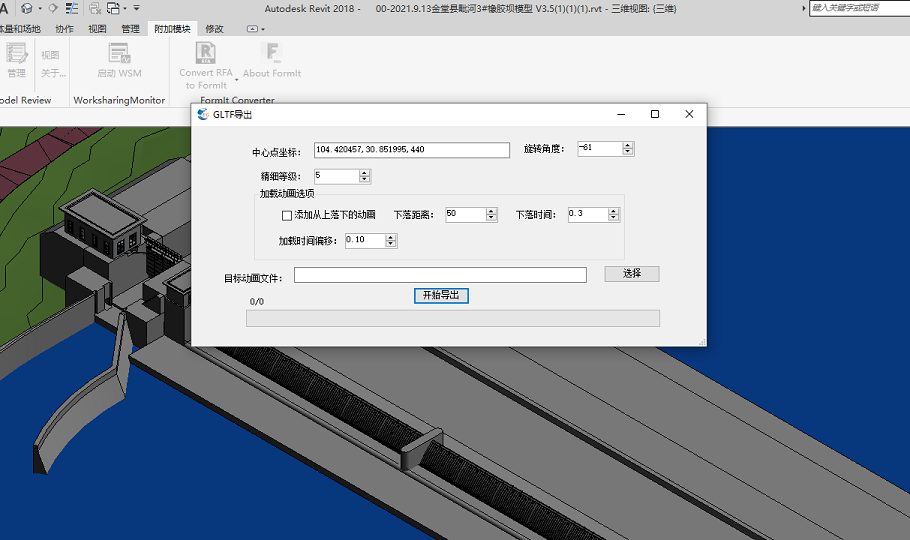Image resolution: width=910 pixels, height=540 pixels.
Task: Click the 选择 file browse button
Action: tap(631, 274)
